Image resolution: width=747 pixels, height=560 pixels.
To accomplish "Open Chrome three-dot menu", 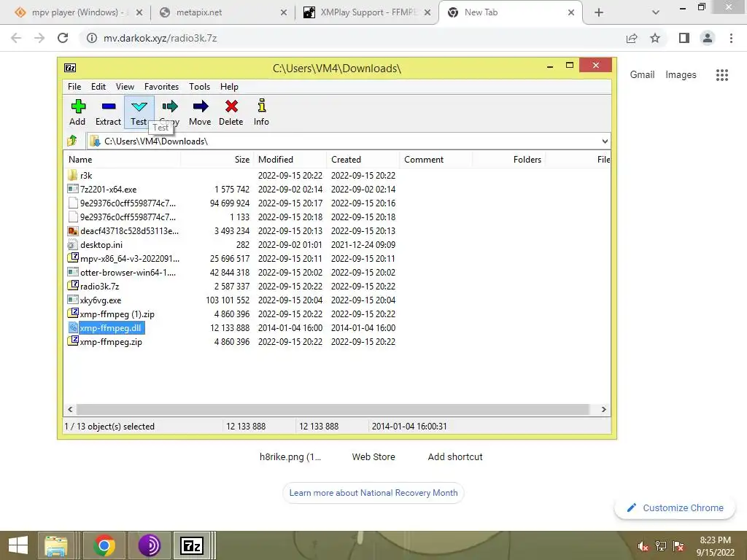I will (731, 38).
